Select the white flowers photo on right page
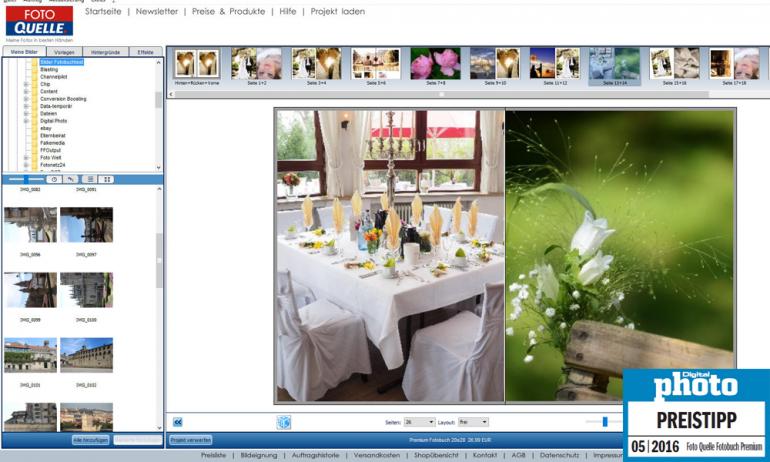The width and height of the screenshot is (770, 462). point(620,255)
